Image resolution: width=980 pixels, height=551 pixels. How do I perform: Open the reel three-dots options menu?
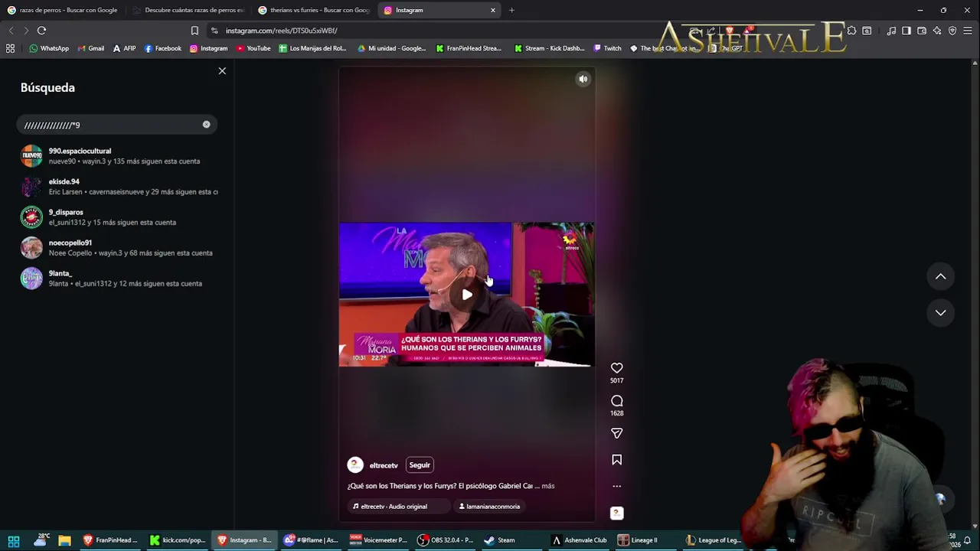[x=617, y=486]
